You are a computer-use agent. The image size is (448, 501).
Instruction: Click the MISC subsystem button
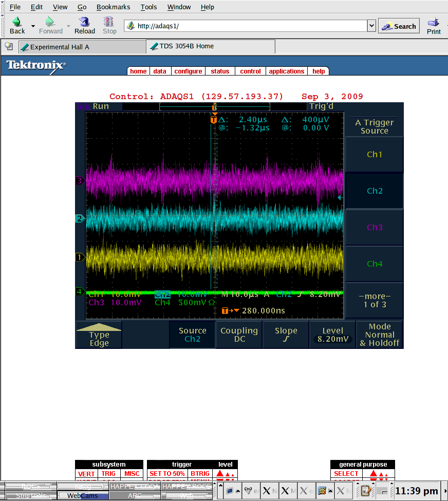[x=132, y=474]
